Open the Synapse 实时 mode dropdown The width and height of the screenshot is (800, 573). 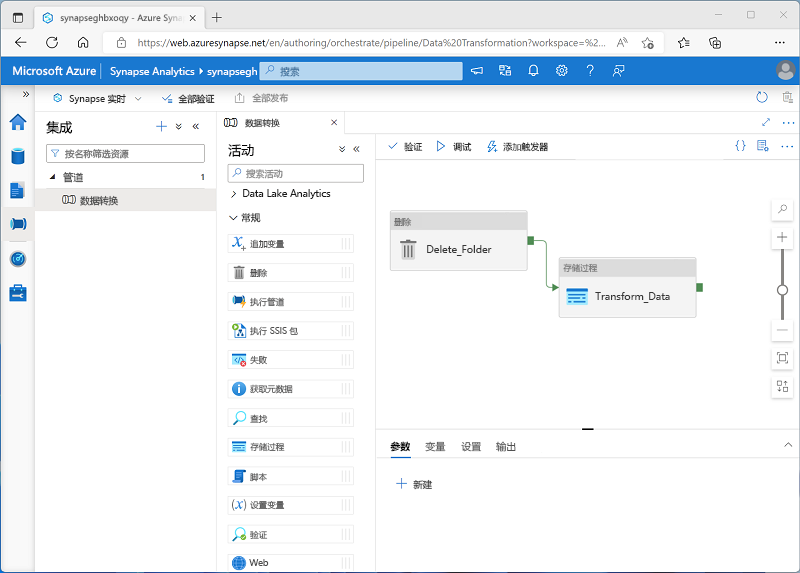click(x=98, y=98)
